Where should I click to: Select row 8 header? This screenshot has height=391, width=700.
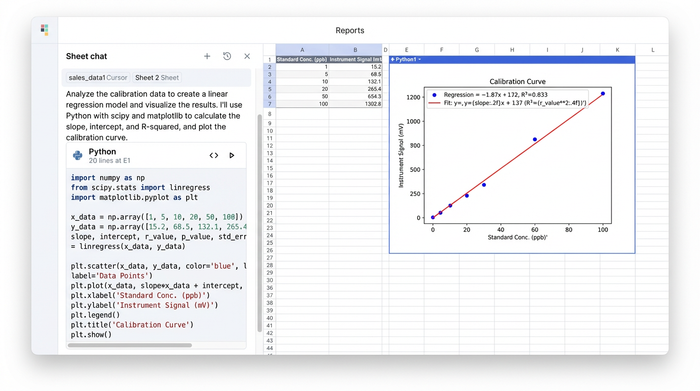click(x=270, y=114)
